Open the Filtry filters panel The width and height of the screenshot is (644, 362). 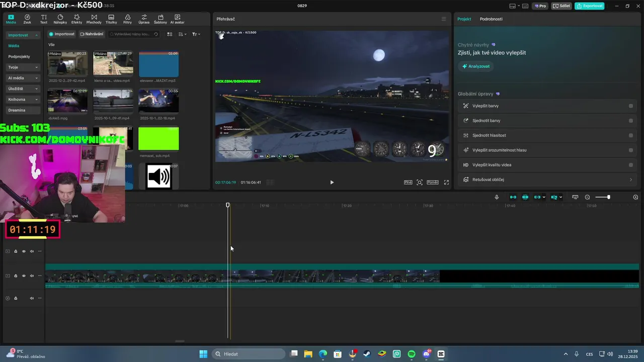pos(127,19)
